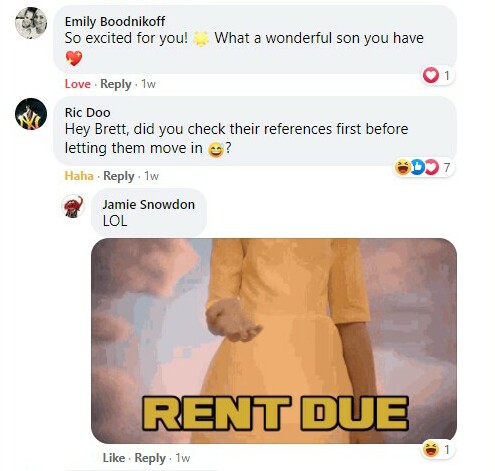Open Jamie Snowdon's name link
This screenshot has height=471, width=495.
click(149, 204)
